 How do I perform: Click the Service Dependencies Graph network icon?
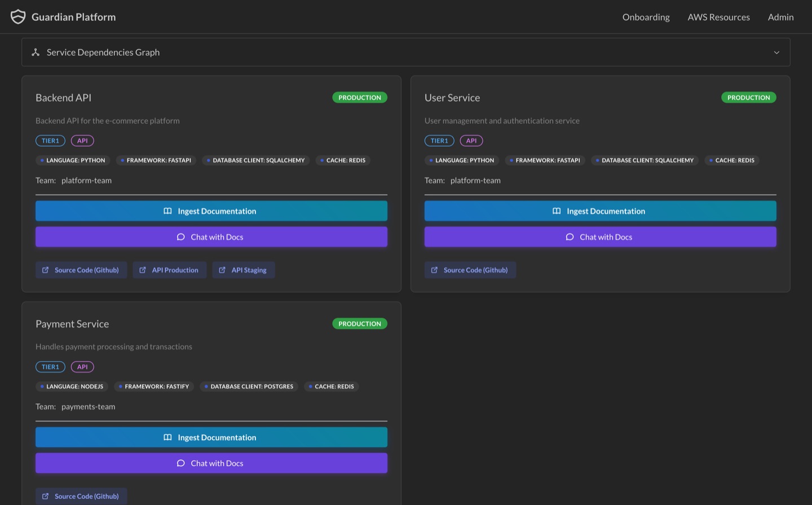click(x=36, y=52)
